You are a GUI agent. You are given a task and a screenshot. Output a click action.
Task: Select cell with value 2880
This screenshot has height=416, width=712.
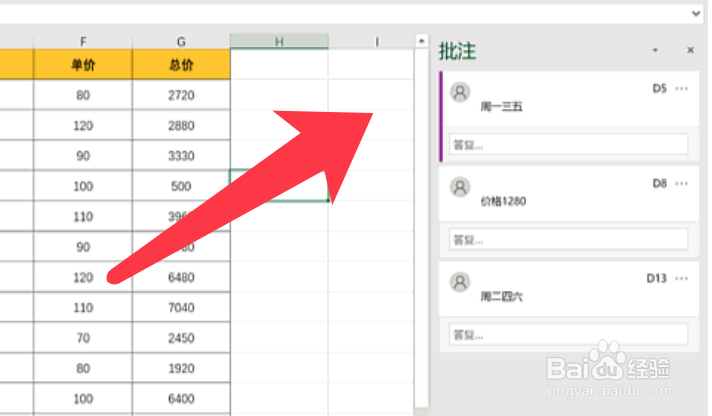pyautogui.click(x=181, y=125)
